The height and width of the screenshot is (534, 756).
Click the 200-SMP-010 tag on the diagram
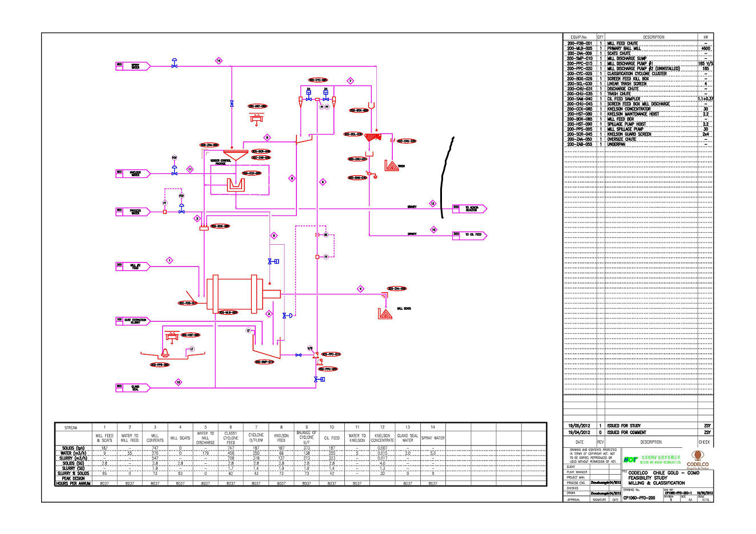(x=264, y=362)
